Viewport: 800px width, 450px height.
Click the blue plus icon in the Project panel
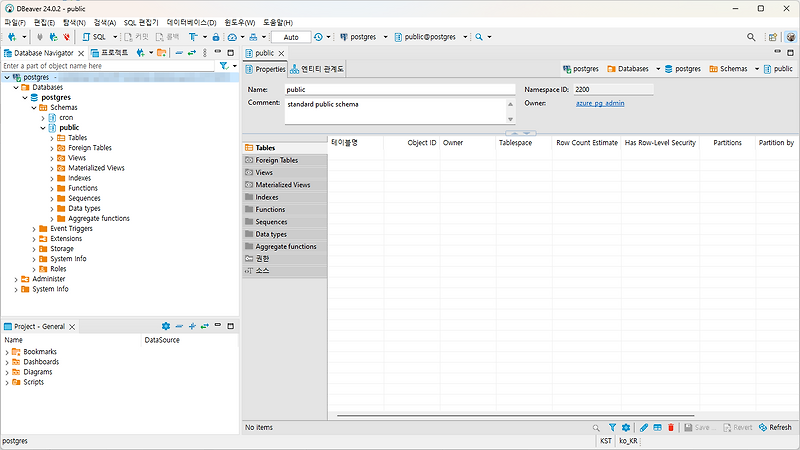click(x=192, y=326)
